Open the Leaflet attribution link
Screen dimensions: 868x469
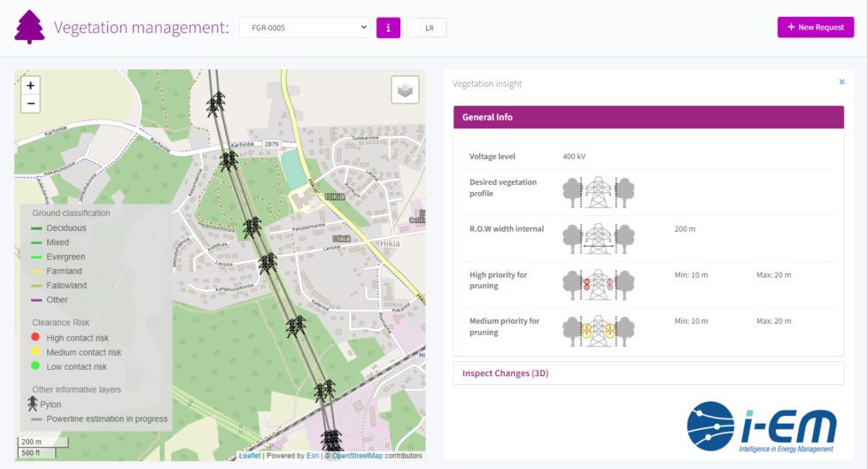(x=249, y=456)
